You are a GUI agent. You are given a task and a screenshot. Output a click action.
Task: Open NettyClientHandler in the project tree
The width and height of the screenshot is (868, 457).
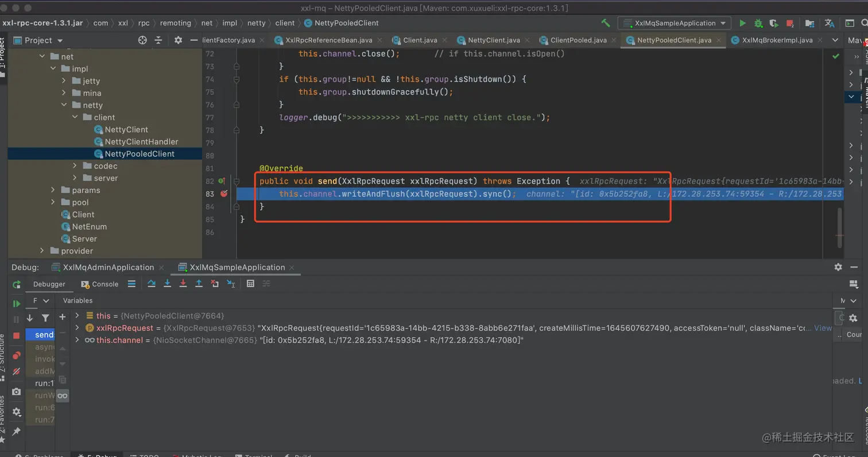click(x=141, y=142)
